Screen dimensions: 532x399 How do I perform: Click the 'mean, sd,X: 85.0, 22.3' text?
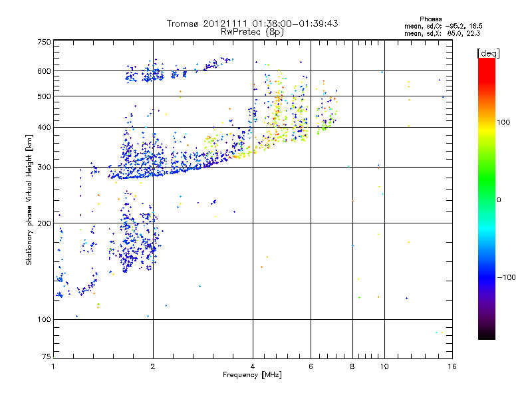442,34
